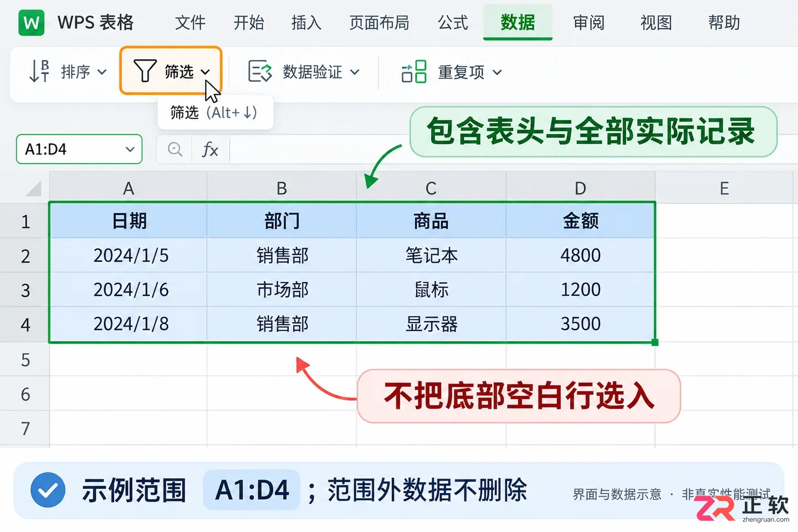Click cell containing 4800

[580, 255]
